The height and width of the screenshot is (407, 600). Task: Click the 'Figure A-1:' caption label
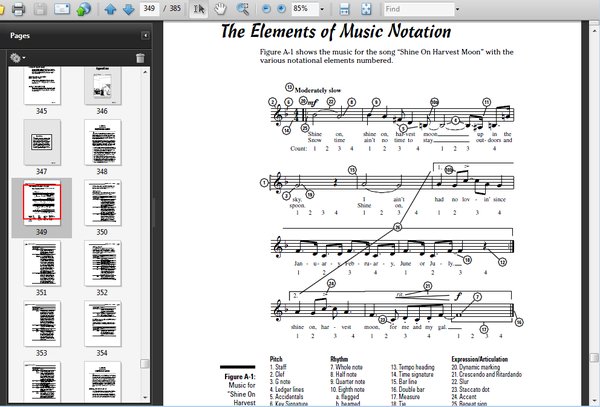point(240,377)
